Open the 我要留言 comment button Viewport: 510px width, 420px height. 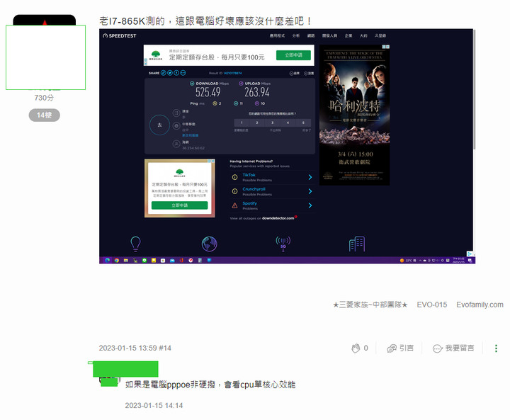coord(453,348)
